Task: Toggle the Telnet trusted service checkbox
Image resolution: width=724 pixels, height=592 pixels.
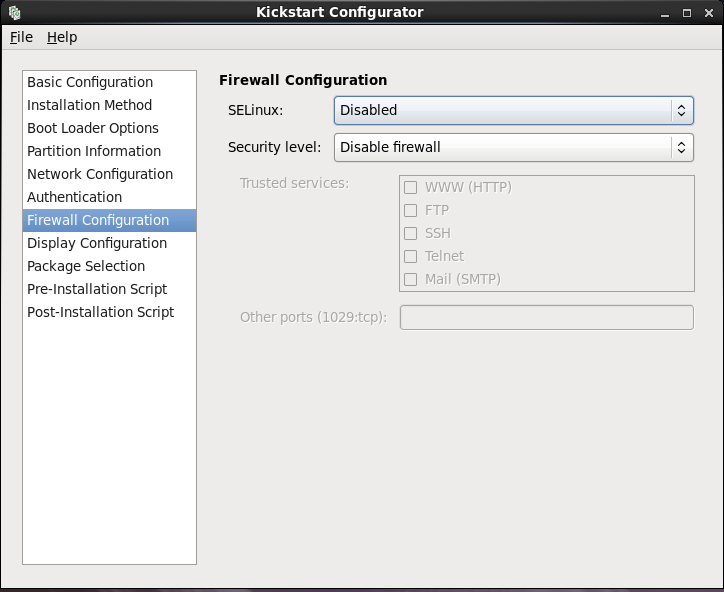Action: coord(410,256)
